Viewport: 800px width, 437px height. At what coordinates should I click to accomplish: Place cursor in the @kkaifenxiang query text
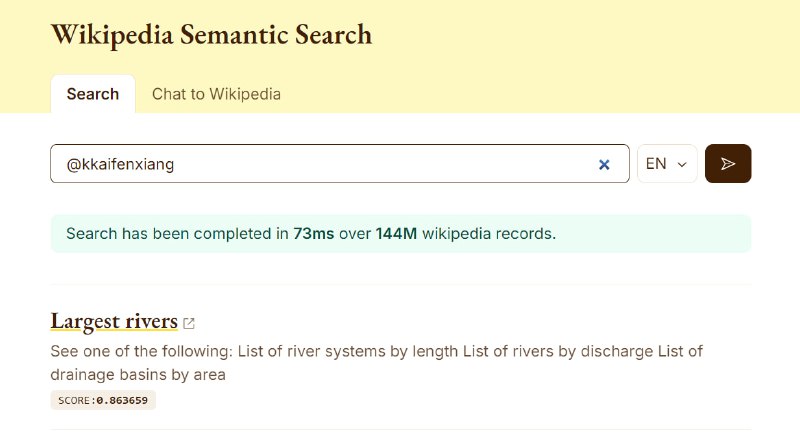[120, 164]
